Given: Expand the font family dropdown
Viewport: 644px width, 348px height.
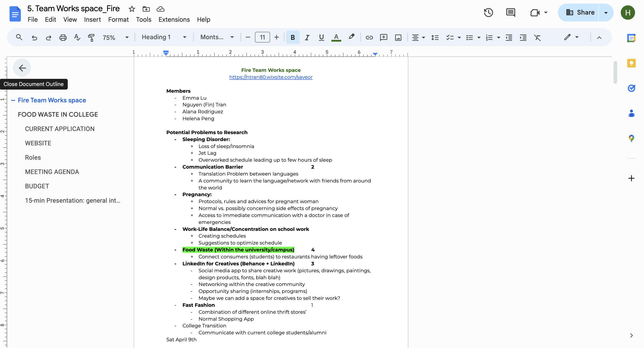Looking at the screenshot, I should pos(217,37).
